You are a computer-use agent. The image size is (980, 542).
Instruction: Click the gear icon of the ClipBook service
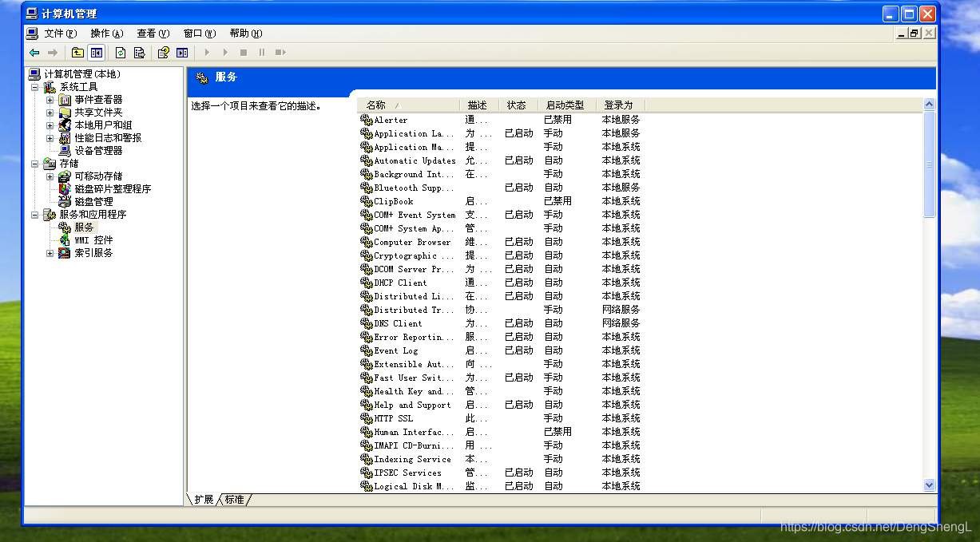click(x=367, y=201)
